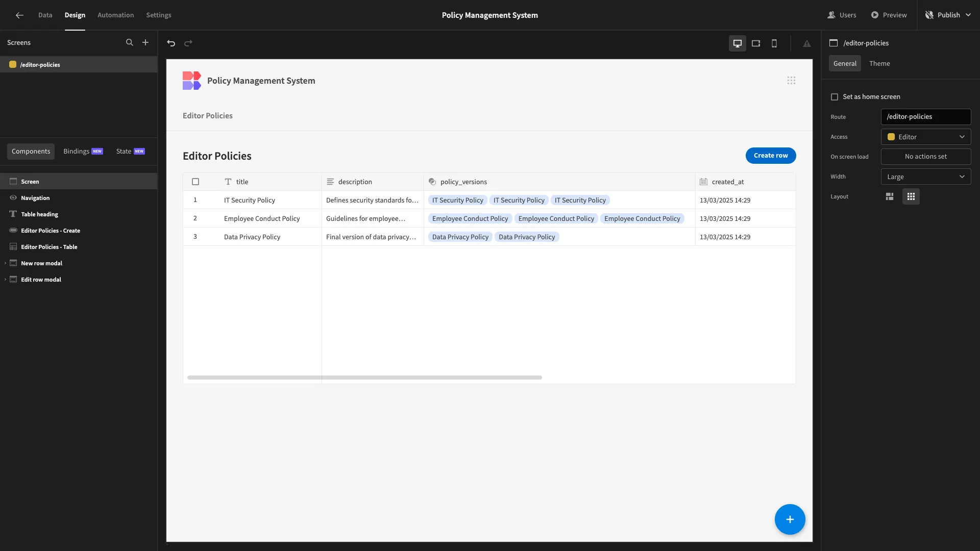The height and width of the screenshot is (551, 980).
Task: Click the Users icon button
Action: click(x=842, y=15)
